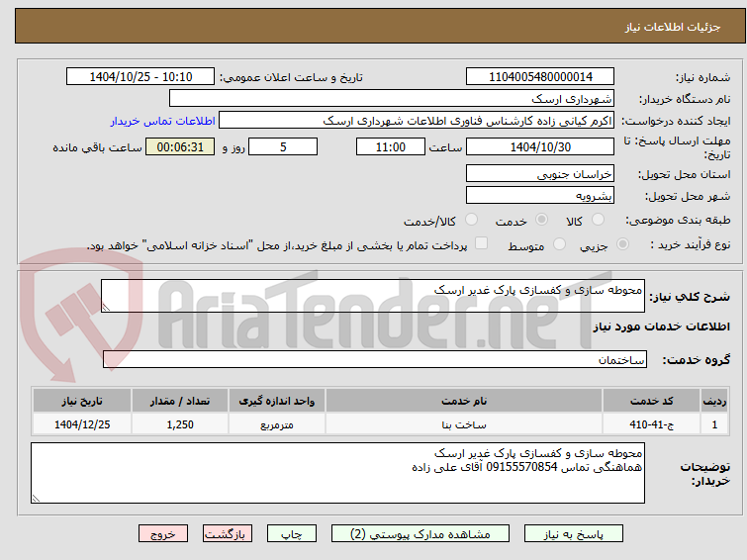Select the خدمت radio button
Image resolution: width=747 pixels, height=560 pixels.
[x=541, y=220]
